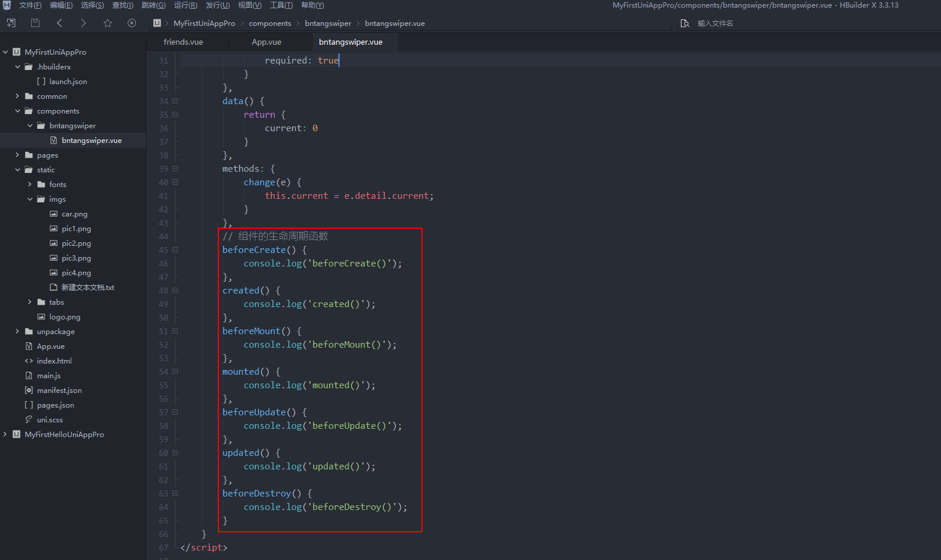
Task: Click the MyFirstHelloUniAppPro project icon
Action: pyautogui.click(x=16, y=435)
